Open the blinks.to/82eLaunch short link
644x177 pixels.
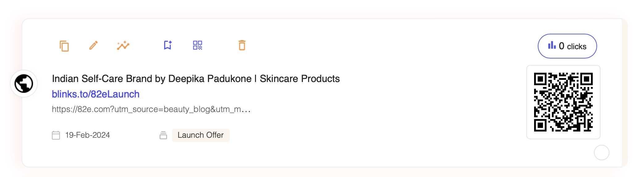coord(96,94)
